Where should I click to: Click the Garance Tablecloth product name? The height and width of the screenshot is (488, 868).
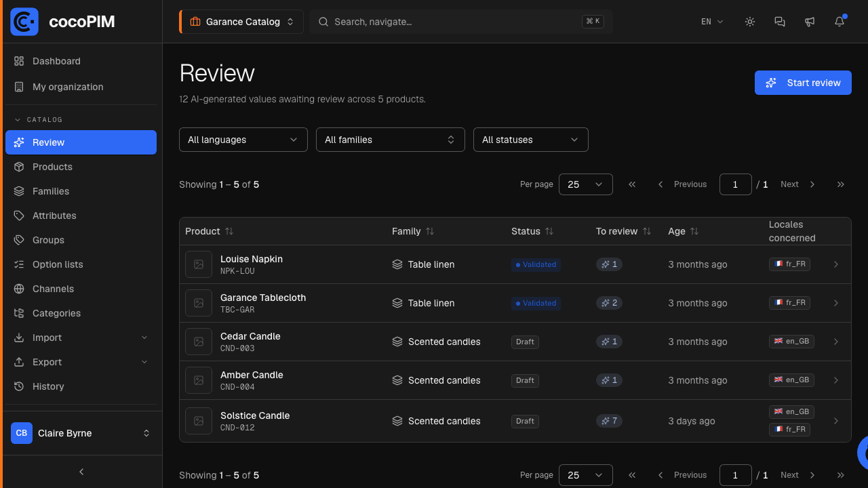[263, 298]
